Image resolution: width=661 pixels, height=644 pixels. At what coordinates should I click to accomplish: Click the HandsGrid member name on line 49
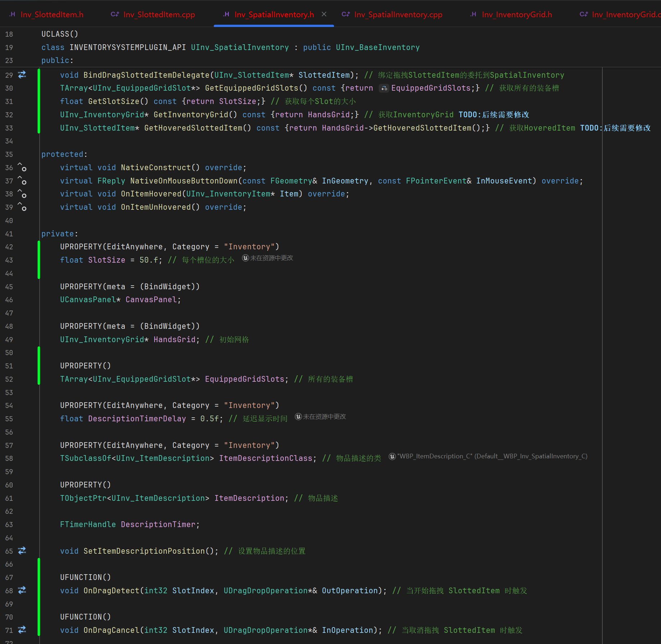click(174, 340)
